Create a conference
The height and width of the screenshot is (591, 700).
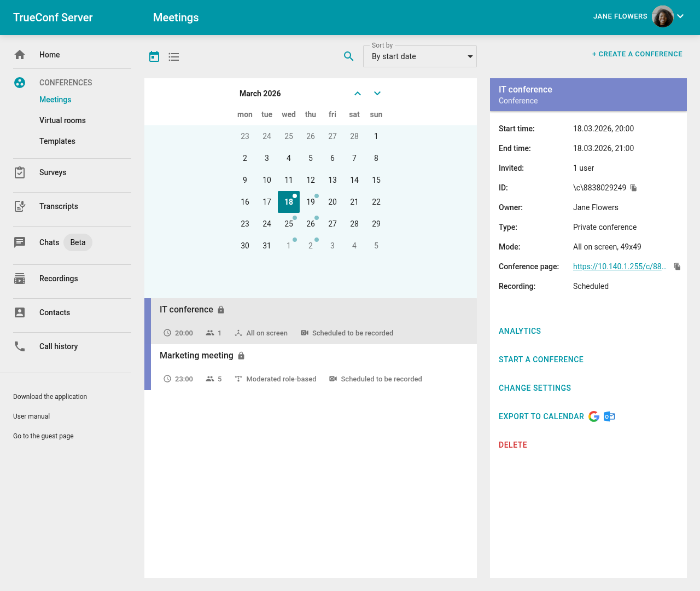(x=637, y=54)
